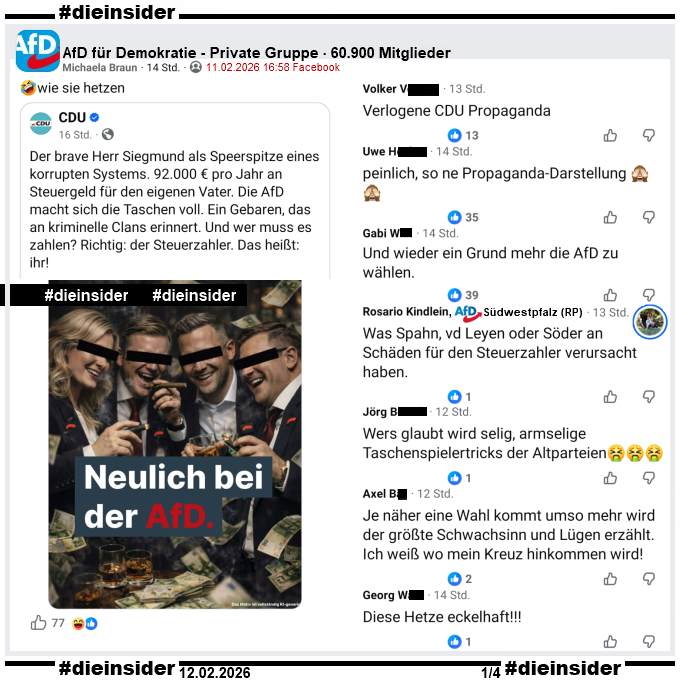Open the Rosario Kindlein commenter name

406,312
